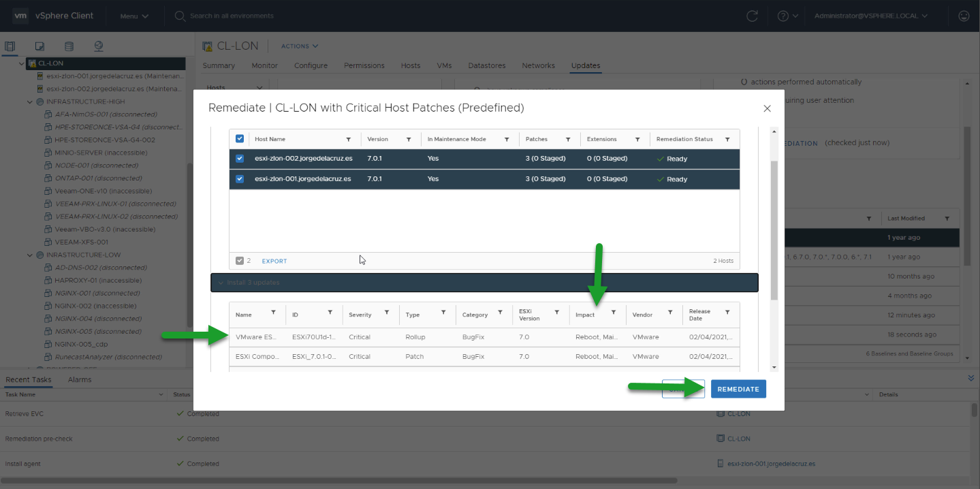Screen dimensions: 980x489
Task: Filter the Vendor column
Action: [670, 312]
